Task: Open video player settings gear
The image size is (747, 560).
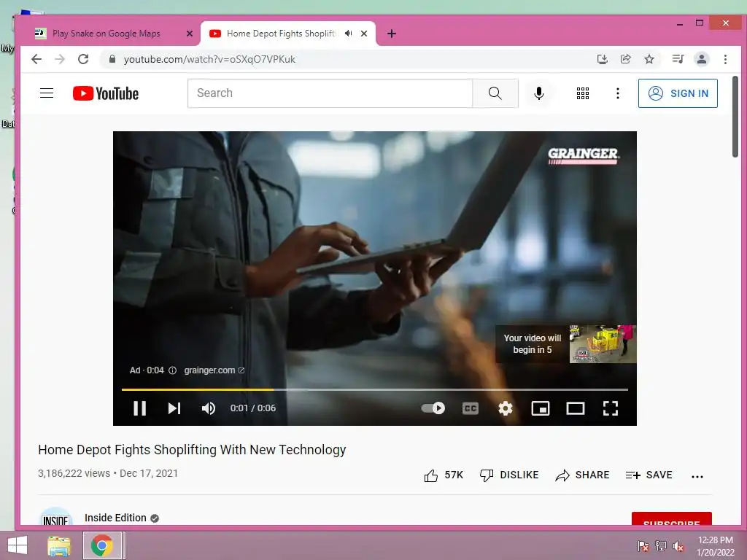Action: point(505,408)
